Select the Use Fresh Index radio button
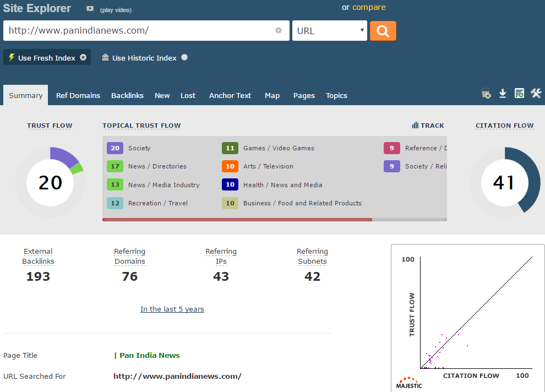Image resolution: width=545 pixels, height=392 pixels. click(x=83, y=57)
